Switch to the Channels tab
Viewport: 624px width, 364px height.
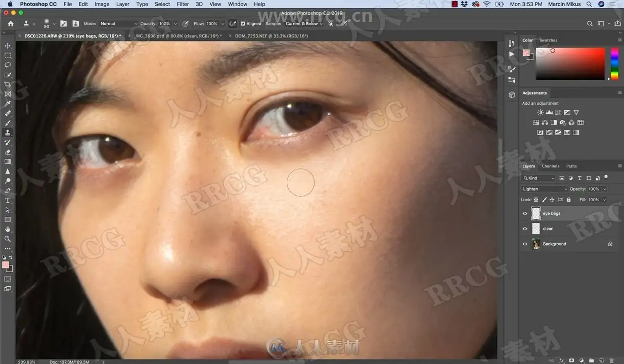coord(551,166)
